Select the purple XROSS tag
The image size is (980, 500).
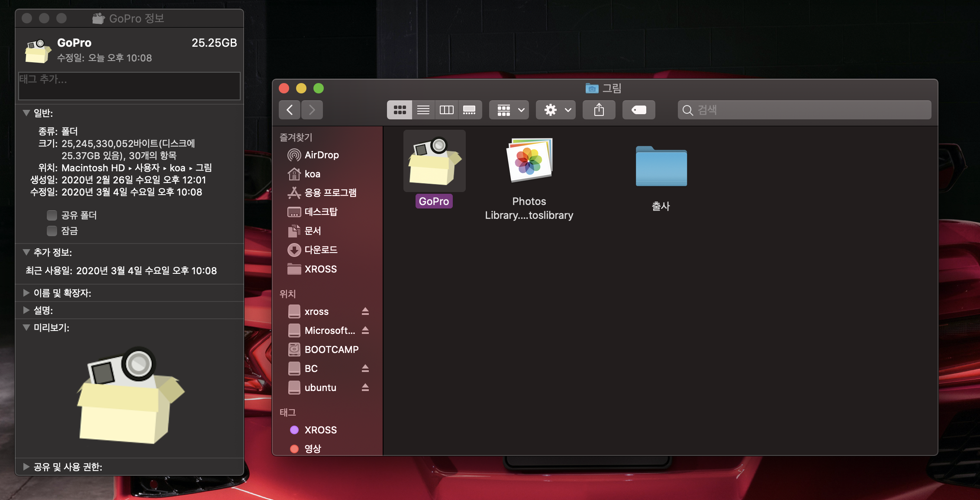click(x=320, y=430)
